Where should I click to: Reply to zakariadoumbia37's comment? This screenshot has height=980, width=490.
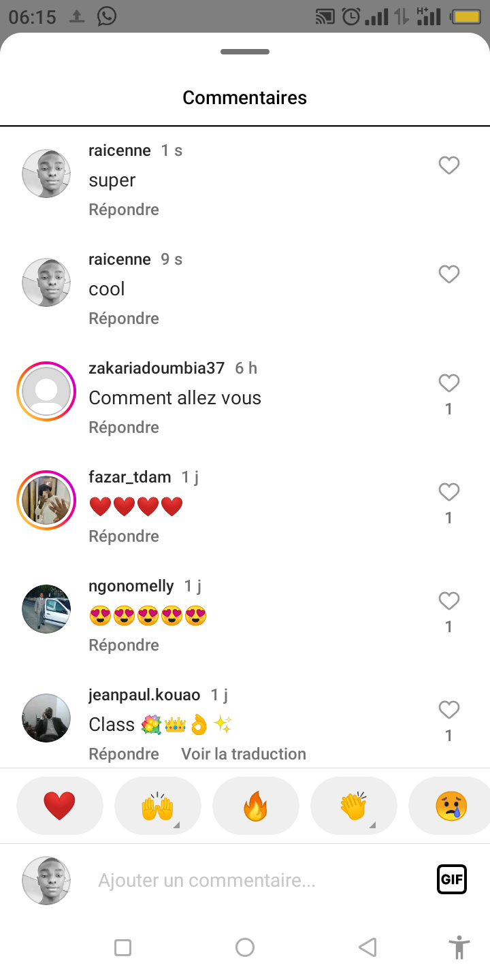124,427
